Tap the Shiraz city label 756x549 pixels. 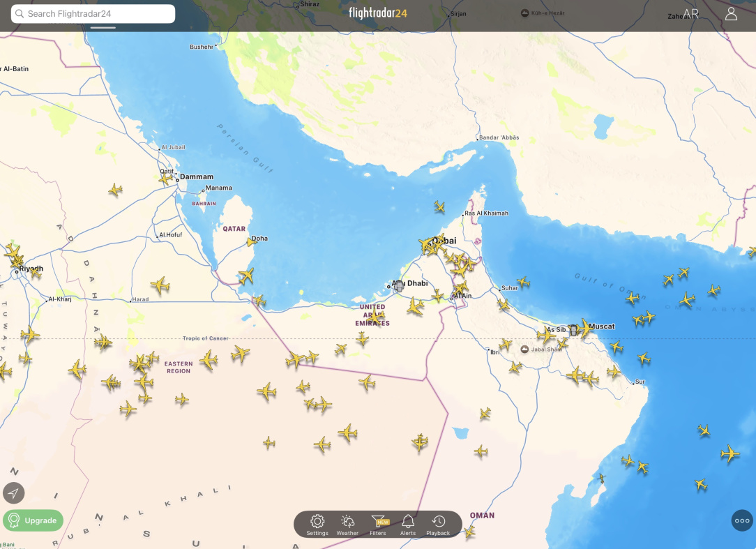310,4
